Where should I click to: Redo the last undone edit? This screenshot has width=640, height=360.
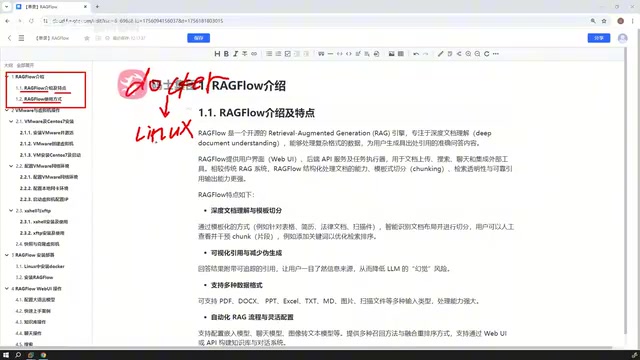click(x=425, y=54)
